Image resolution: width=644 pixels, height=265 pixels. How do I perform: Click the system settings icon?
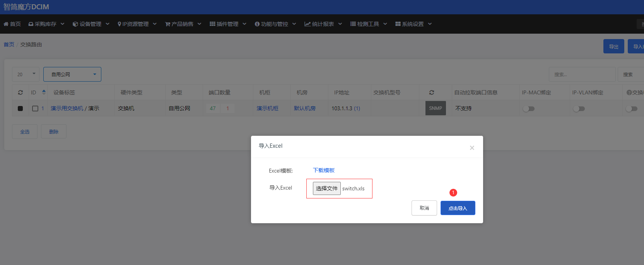(x=398, y=24)
